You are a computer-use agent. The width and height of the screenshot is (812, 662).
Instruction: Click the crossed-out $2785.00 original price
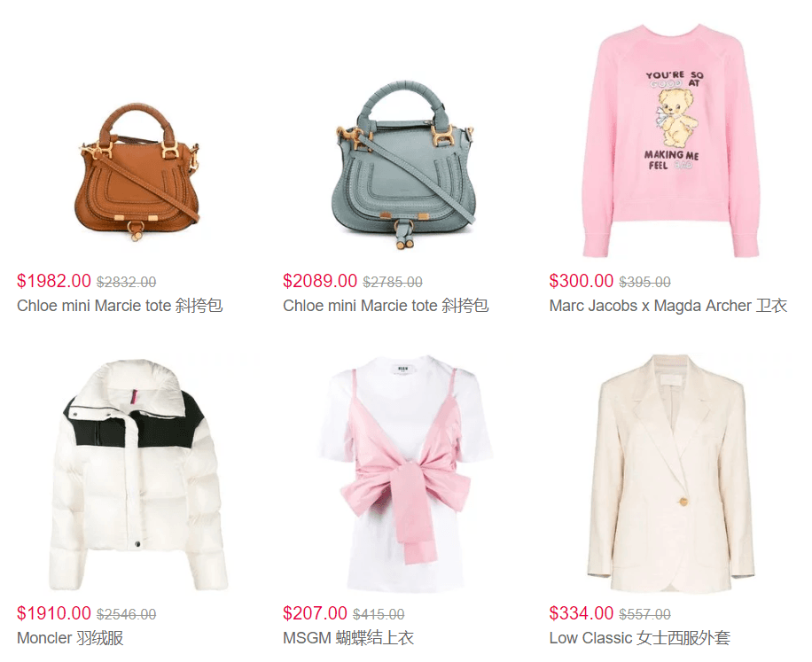pos(393,282)
